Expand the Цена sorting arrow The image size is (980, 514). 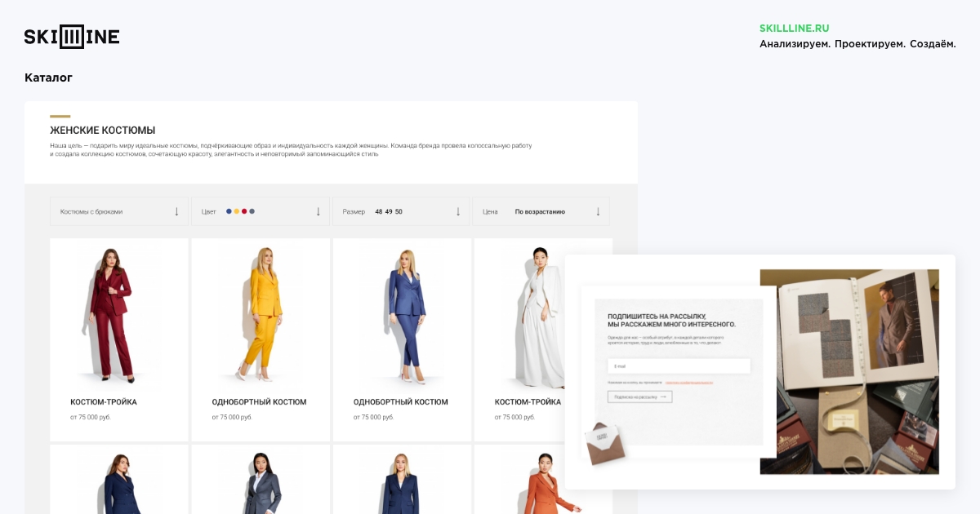click(598, 211)
